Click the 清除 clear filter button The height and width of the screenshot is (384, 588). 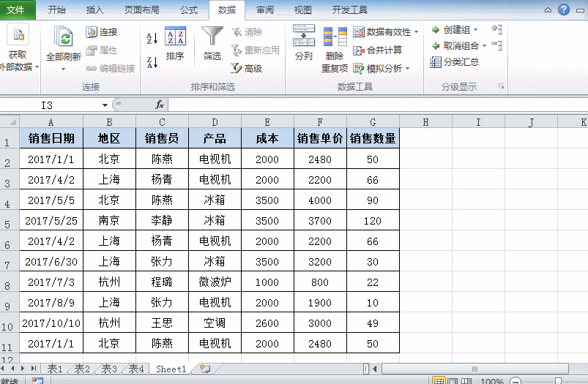[x=247, y=32]
